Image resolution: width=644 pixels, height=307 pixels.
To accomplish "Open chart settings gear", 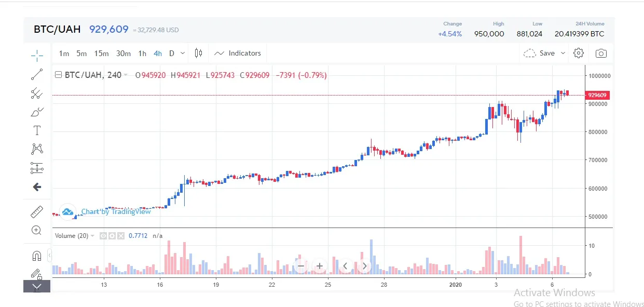I will click(579, 53).
